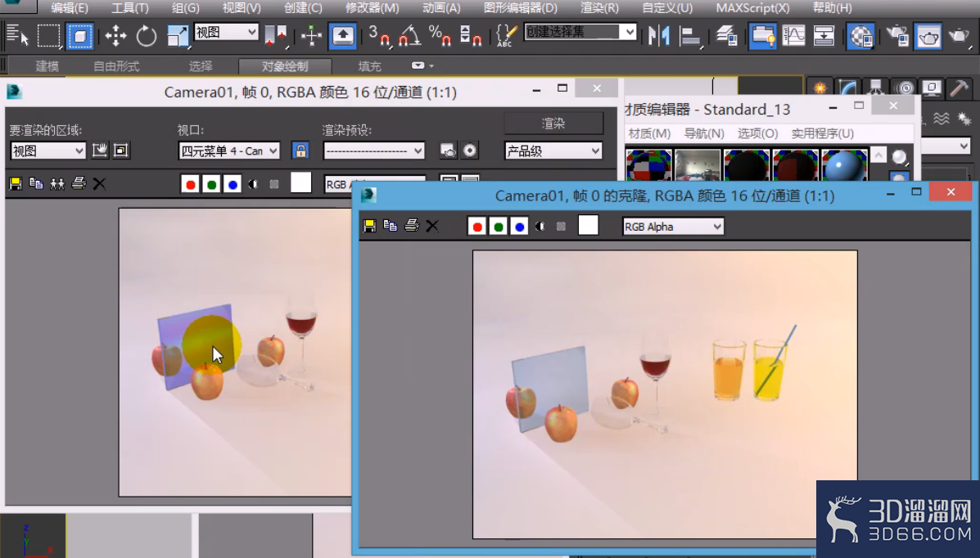
Task: Open the 渲染(R) menu
Action: [x=599, y=8]
